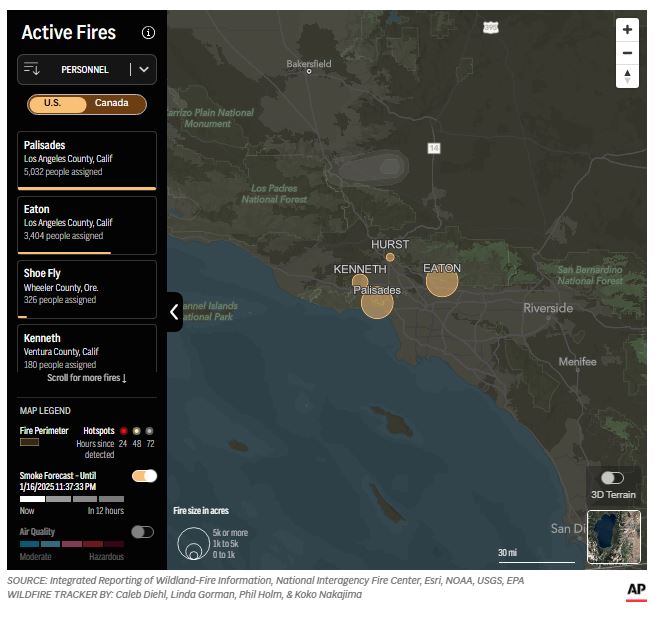
Task: Click the Hurst fire marker on map
Action: pos(390,257)
